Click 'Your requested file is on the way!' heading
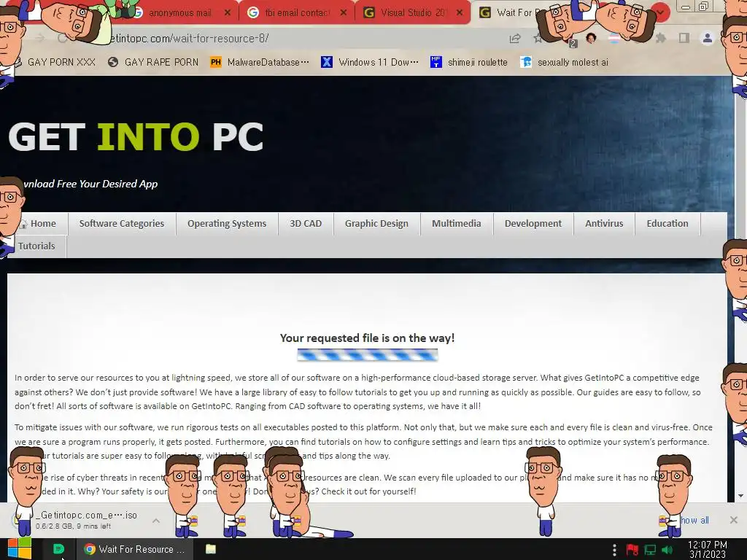The width and height of the screenshot is (747, 560). tap(368, 338)
